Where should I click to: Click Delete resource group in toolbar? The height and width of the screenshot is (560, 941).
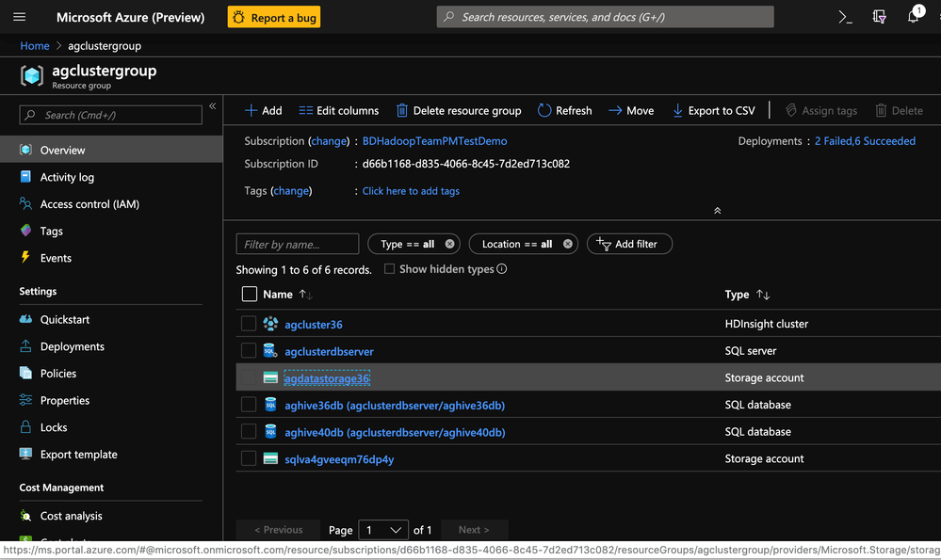(459, 110)
